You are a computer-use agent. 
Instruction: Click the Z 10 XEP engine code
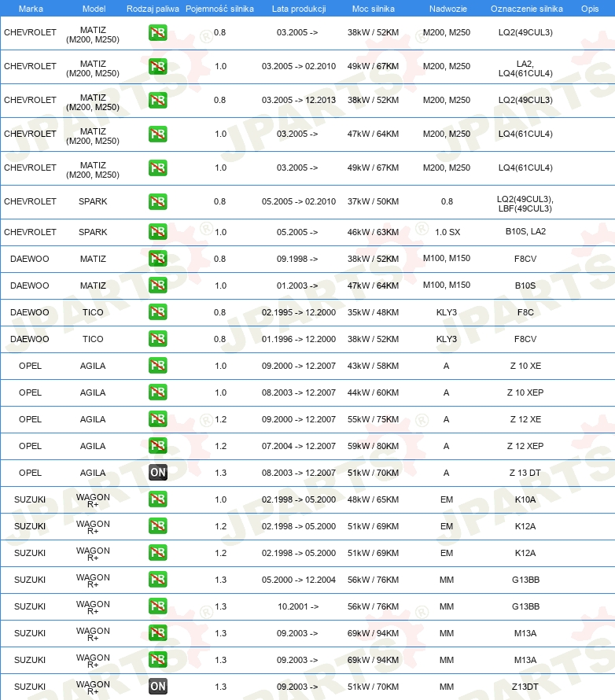point(525,392)
